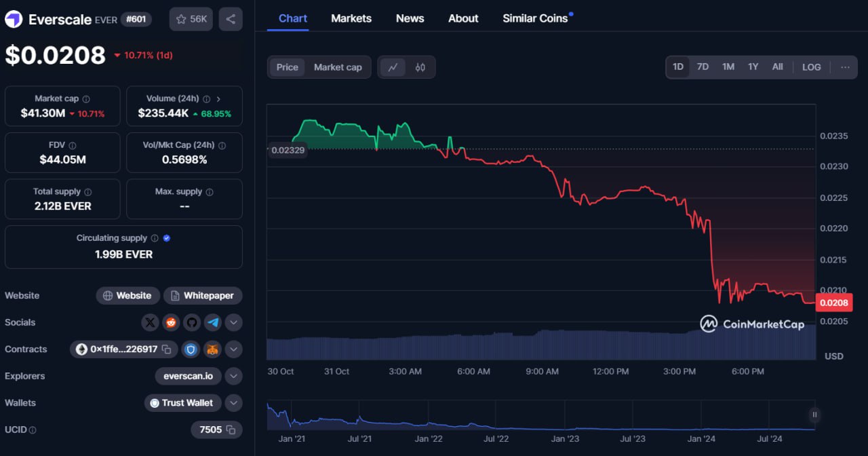Select the 7D chart time range

(703, 66)
